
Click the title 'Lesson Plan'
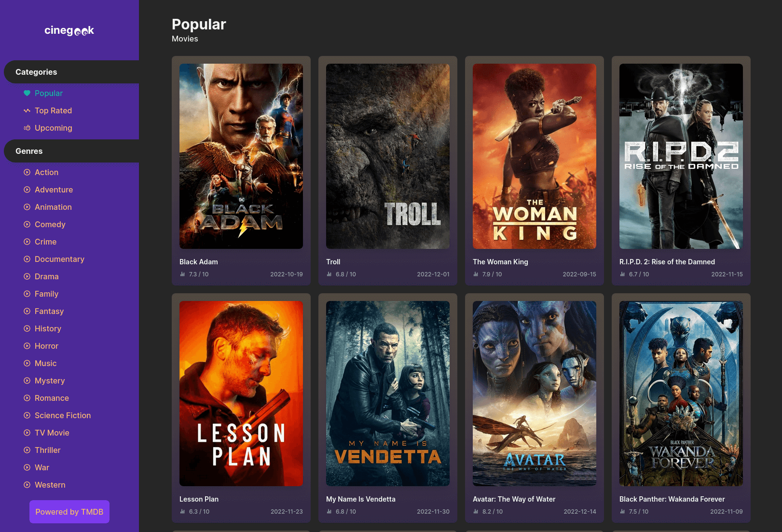click(199, 499)
